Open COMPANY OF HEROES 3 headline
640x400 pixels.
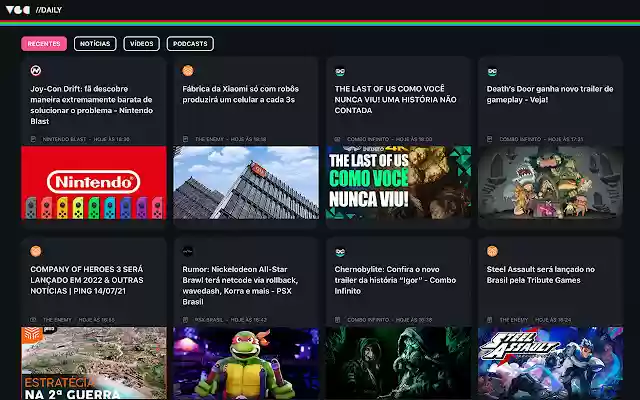tap(87, 280)
